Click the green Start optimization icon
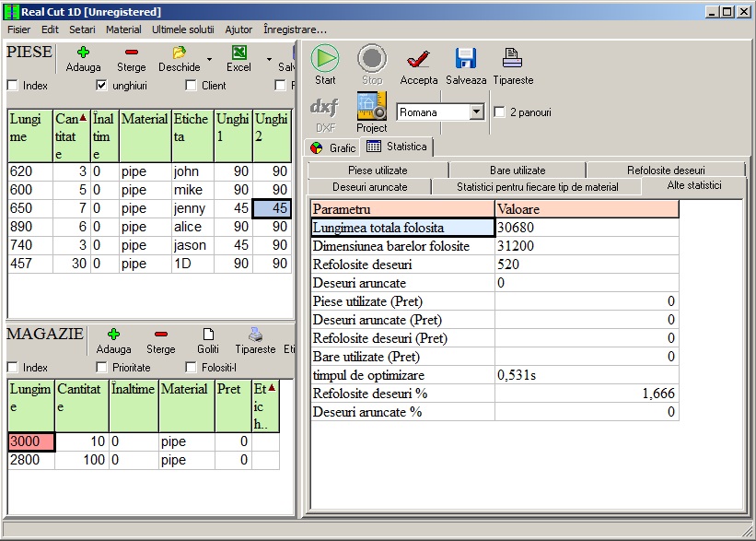Image resolution: width=756 pixels, height=541 pixels. [x=324, y=59]
